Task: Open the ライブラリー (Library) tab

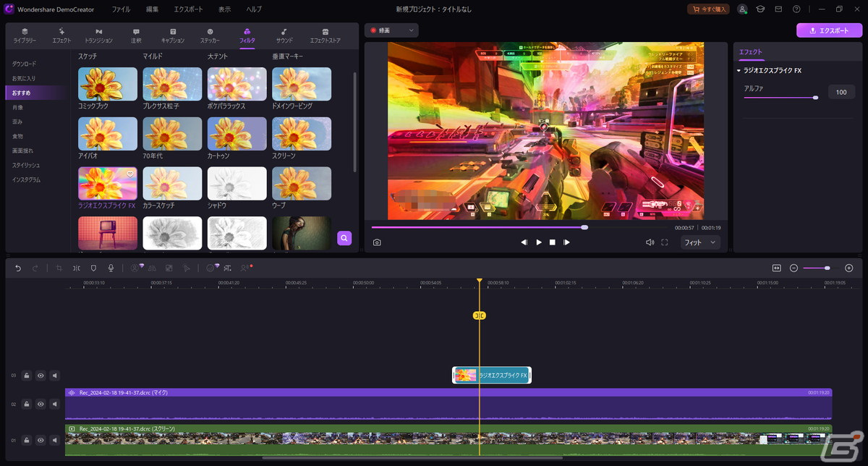Action: point(25,35)
